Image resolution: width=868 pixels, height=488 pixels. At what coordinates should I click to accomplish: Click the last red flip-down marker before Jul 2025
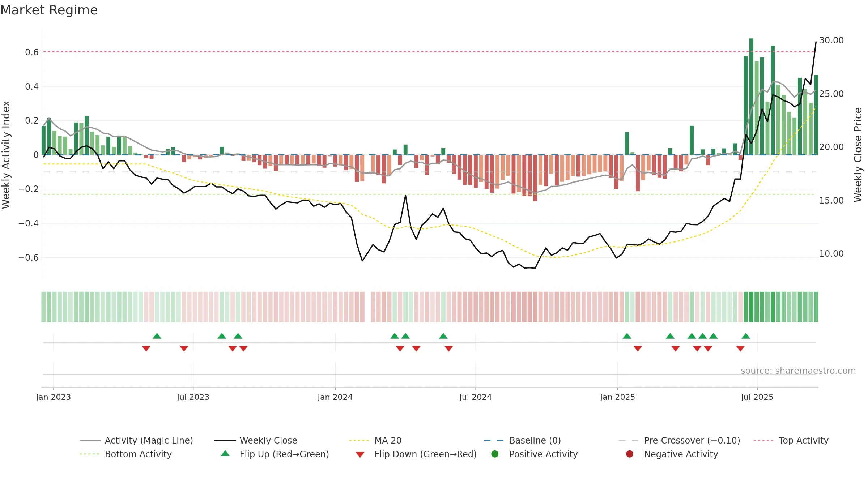click(740, 348)
